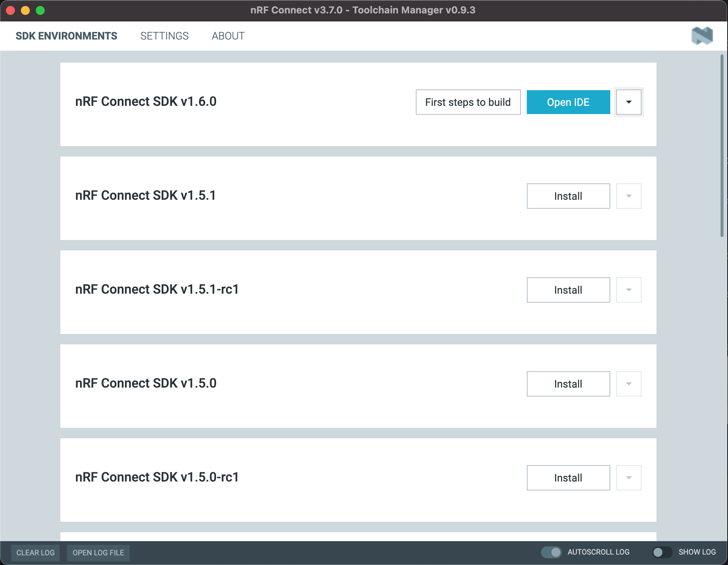Click the green fullscreen window button
This screenshot has width=728, height=565.
40,10
